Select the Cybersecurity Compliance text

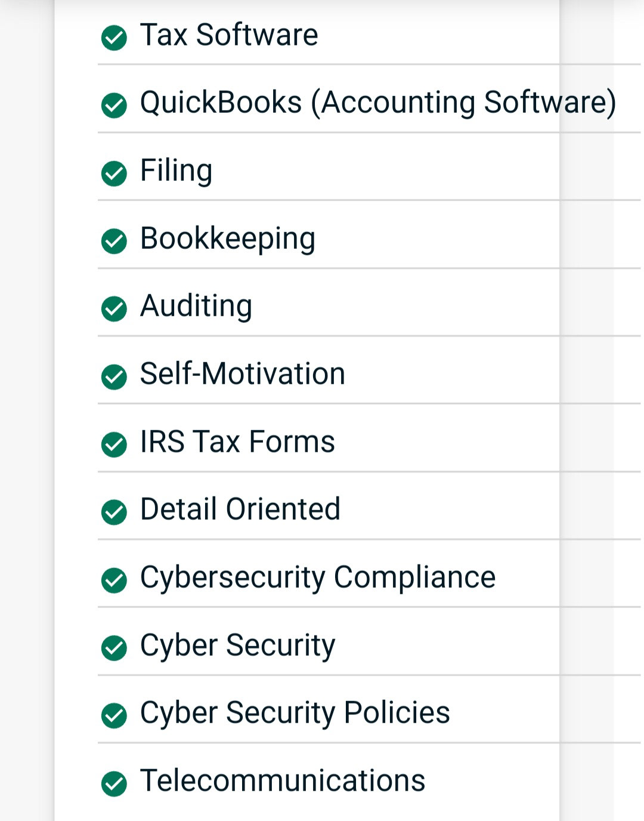click(318, 578)
